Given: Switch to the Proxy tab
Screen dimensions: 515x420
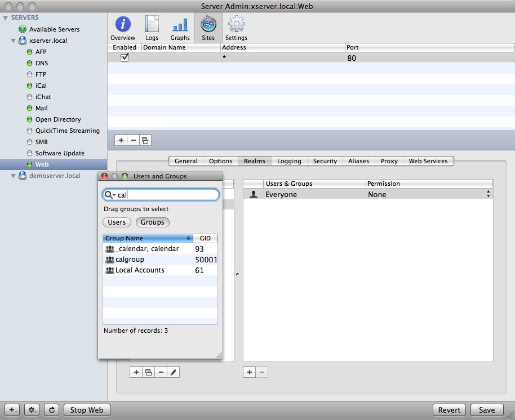Looking at the screenshot, I should point(389,161).
